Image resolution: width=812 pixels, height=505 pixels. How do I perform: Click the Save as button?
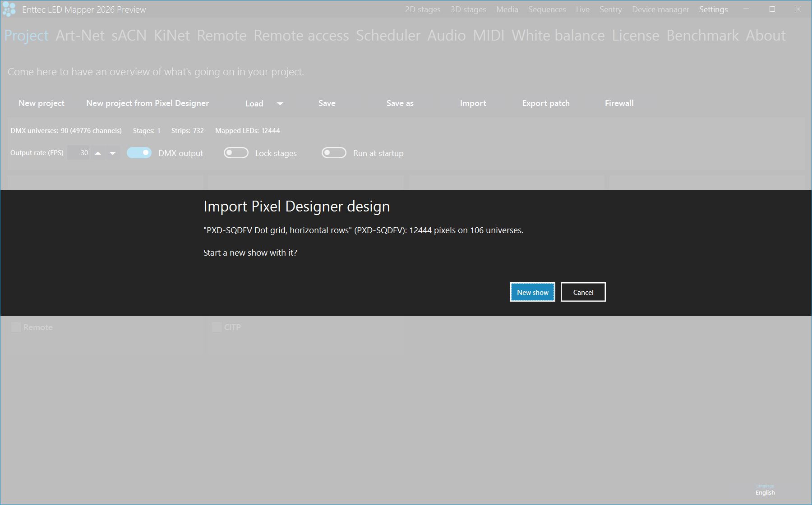coord(400,103)
